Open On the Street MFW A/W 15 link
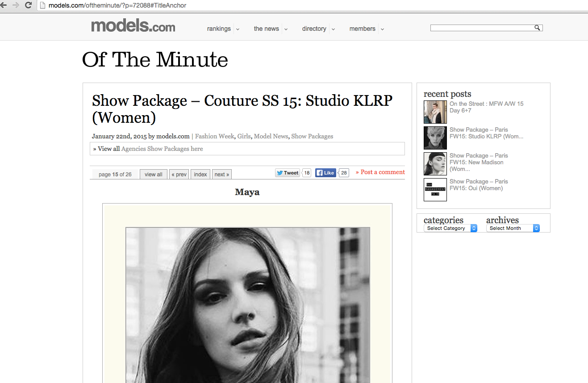Image resolution: width=588 pixels, height=383 pixels. click(x=487, y=107)
